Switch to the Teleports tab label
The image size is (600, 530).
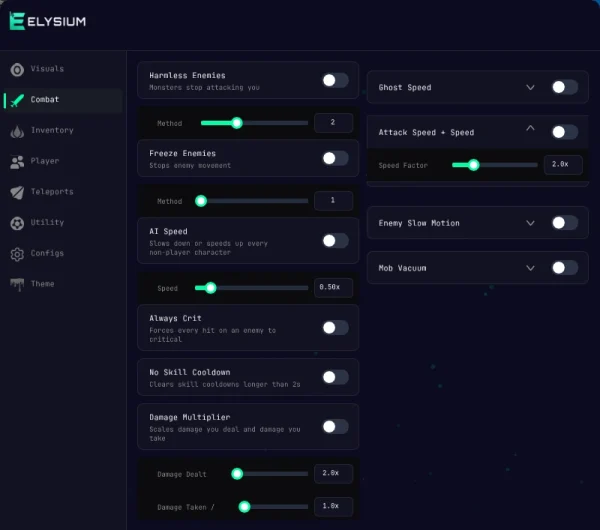(x=52, y=192)
